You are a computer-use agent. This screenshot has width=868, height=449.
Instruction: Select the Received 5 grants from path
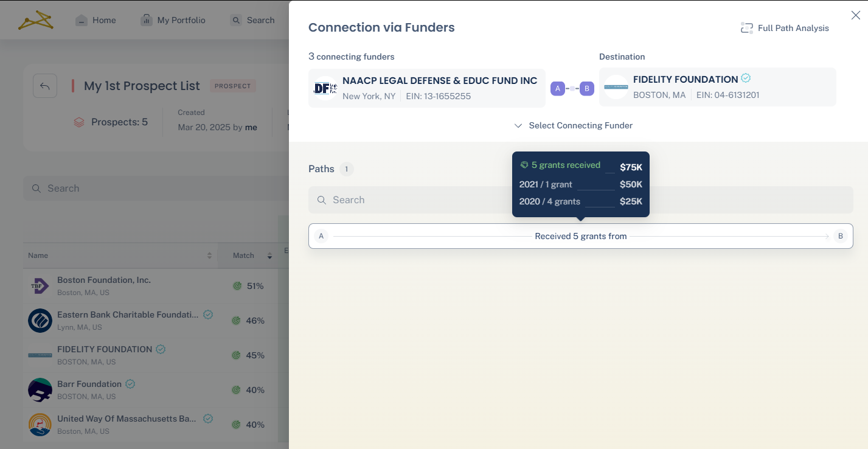pos(581,236)
